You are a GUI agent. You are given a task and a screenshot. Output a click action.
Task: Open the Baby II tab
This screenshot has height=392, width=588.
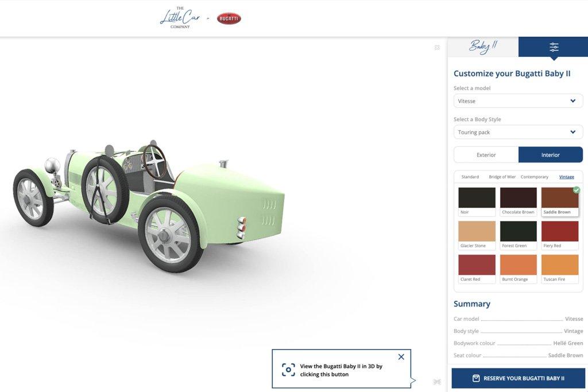(483, 47)
